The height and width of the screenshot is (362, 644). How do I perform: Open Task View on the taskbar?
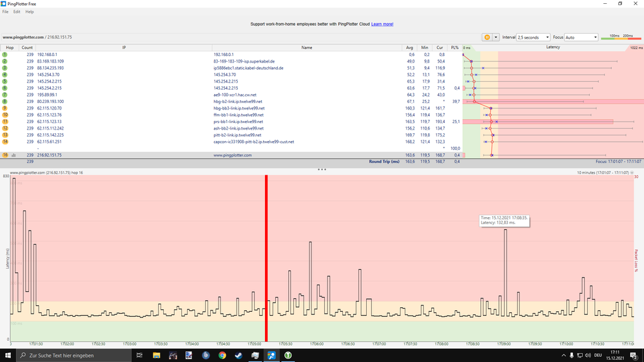coord(140,356)
